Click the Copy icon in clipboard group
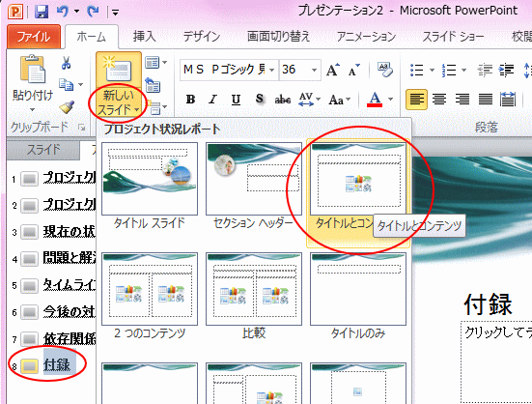Viewport: 532px width, 404px height. point(67,84)
